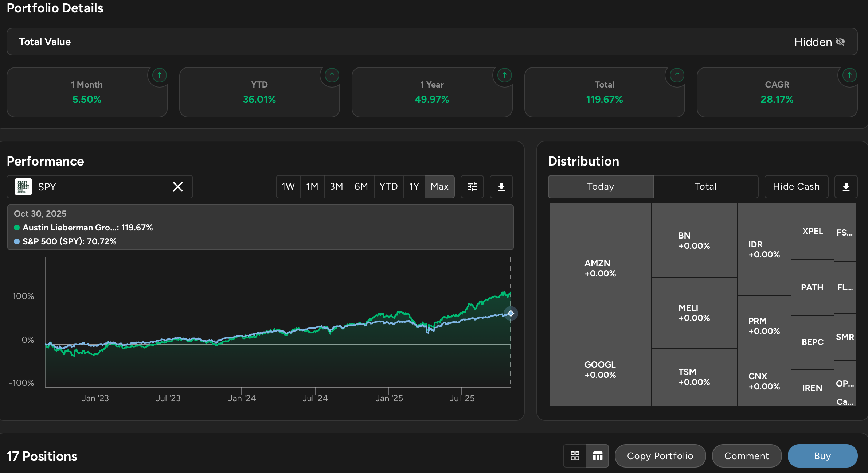Image resolution: width=868 pixels, height=473 pixels.
Task: Download the performance chart data
Action: point(501,187)
